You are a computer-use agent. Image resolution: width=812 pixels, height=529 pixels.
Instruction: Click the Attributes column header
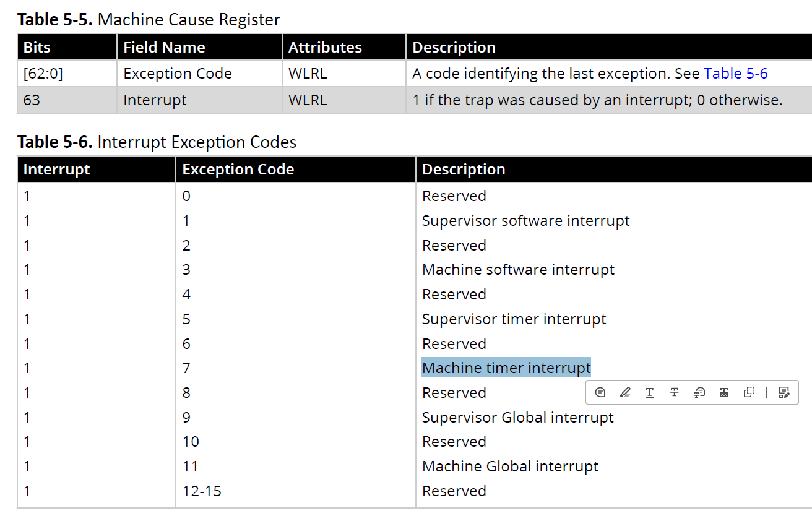325,48
